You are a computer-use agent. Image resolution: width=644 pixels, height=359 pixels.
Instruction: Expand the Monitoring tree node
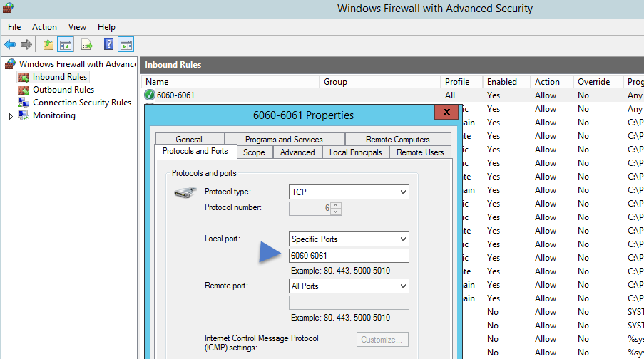[x=11, y=116]
